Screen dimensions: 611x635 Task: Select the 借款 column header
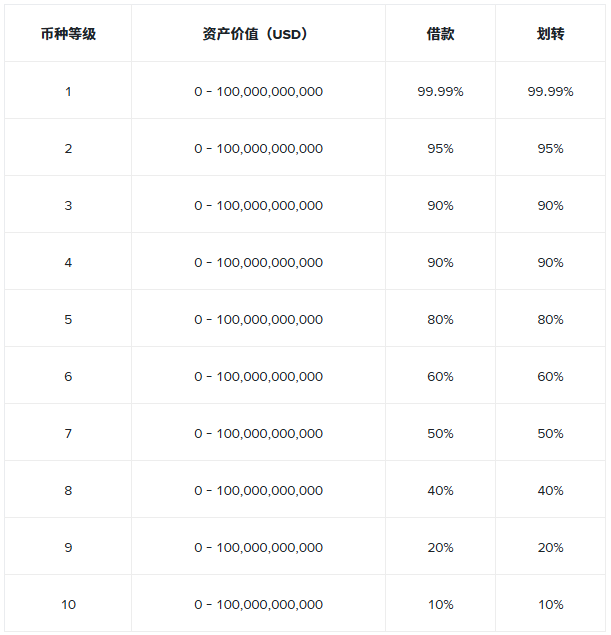point(440,34)
